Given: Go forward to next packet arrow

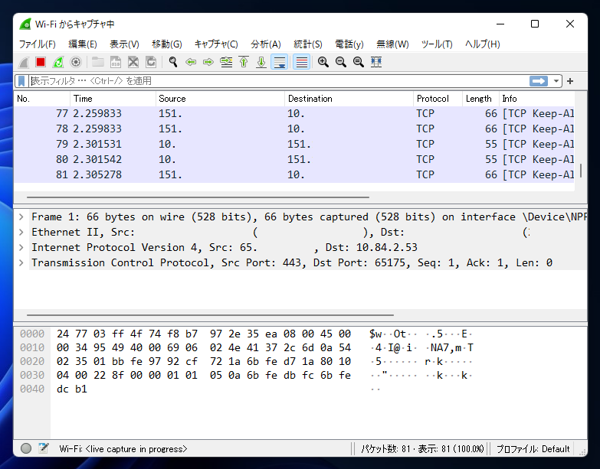Looking at the screenshot, I should [x=208, y=62].
